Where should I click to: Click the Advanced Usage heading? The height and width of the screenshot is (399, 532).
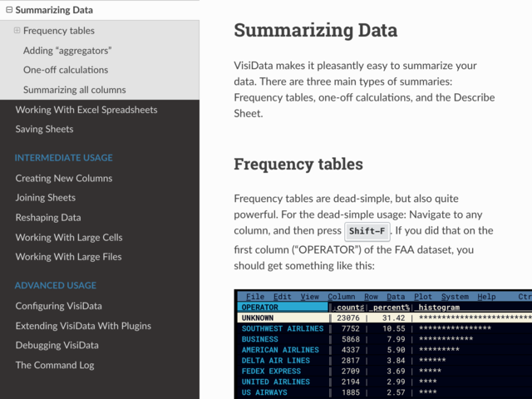pyautogui.click(x=56, y=285)
